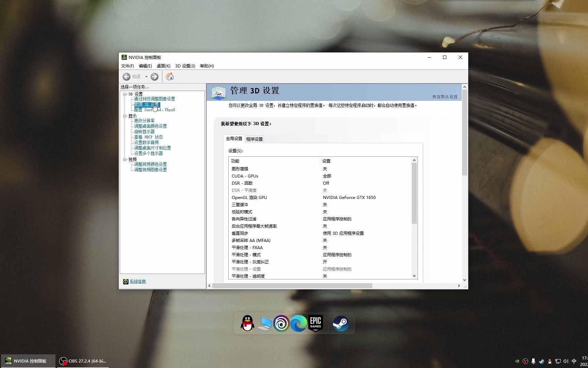Select 全局设置 tab
588x368 pixels.
click(x=234, y=139)
